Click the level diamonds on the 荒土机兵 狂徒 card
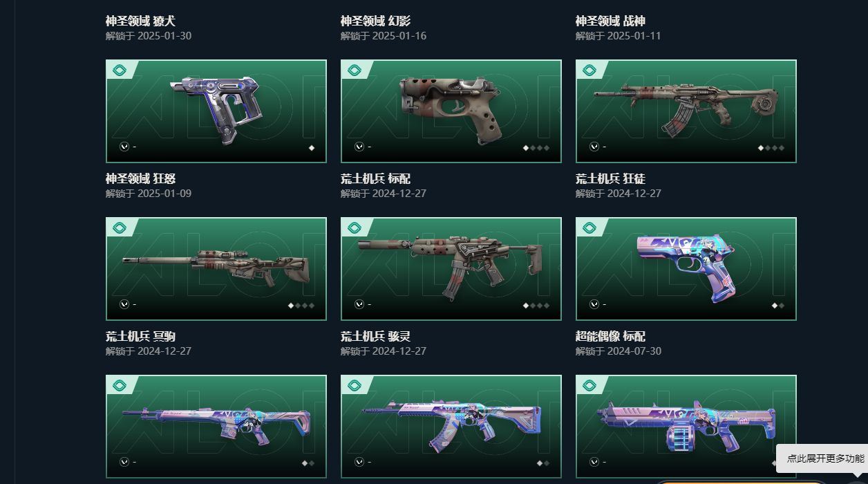 click(x=771, y=148)
